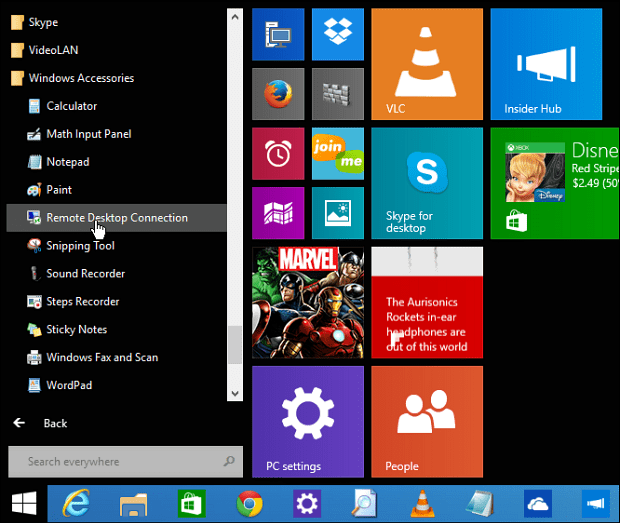Open Internet Explorer from taskbar
Viewport: 620px width, 523px height.
click(x=76, y=503)
